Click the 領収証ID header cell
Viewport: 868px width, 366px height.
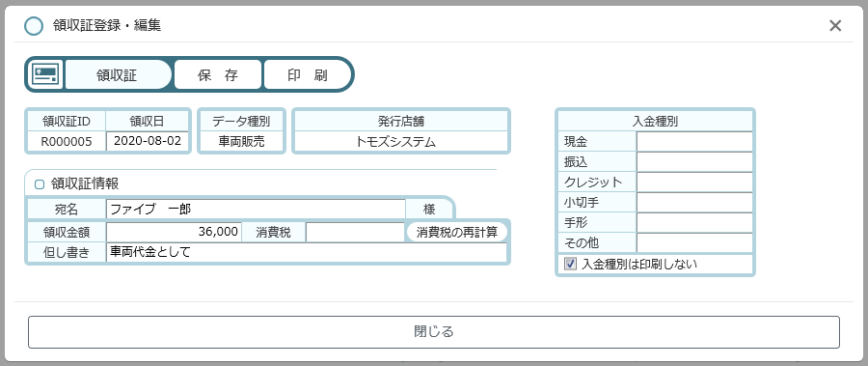pyautogui.click(x=67, y=121)
